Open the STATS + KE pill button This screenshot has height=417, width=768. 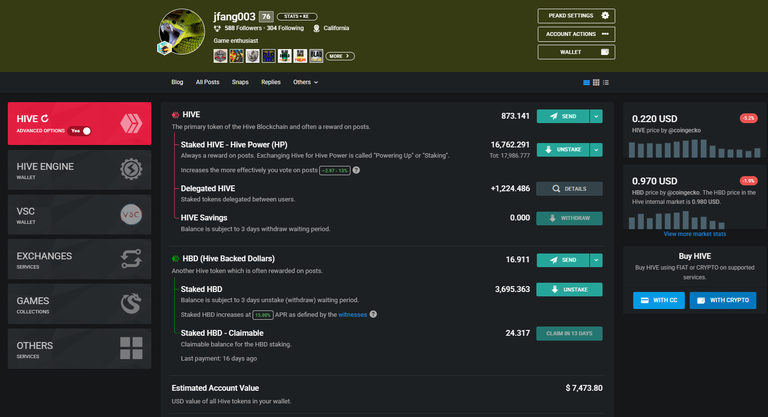[x=297, y=16]
